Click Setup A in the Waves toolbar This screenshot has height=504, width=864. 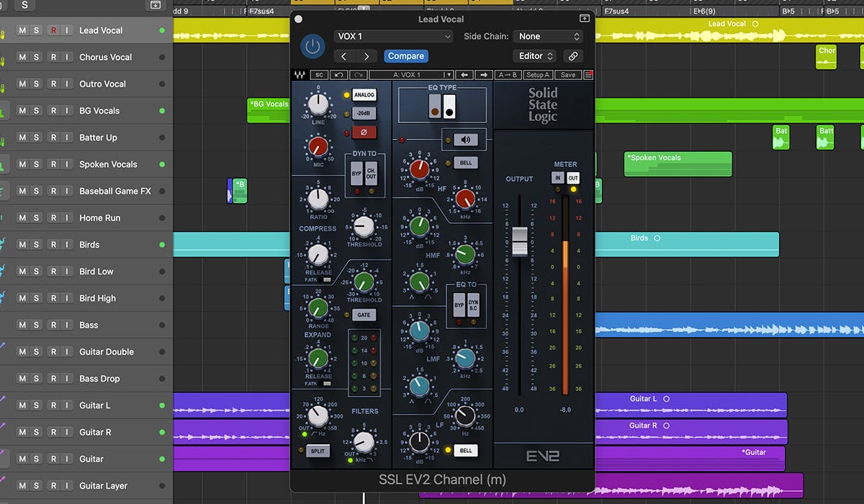[x=538, y=74]
